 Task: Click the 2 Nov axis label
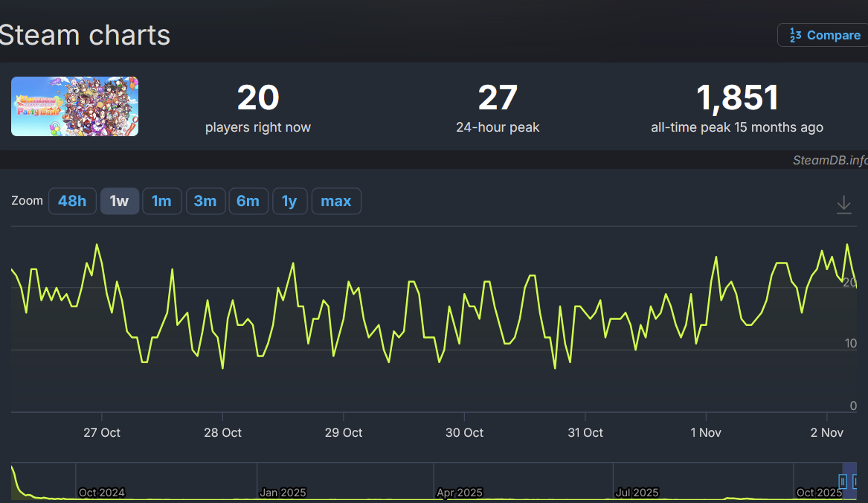click(827, 432)
